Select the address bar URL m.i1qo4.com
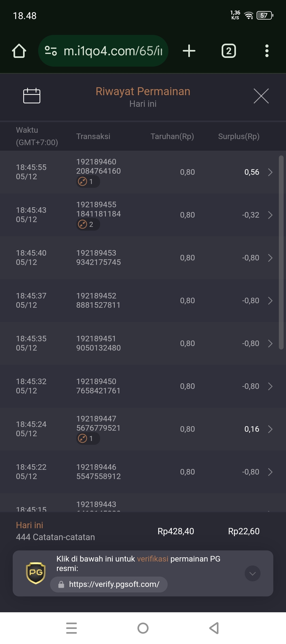 tap(113, 51)
